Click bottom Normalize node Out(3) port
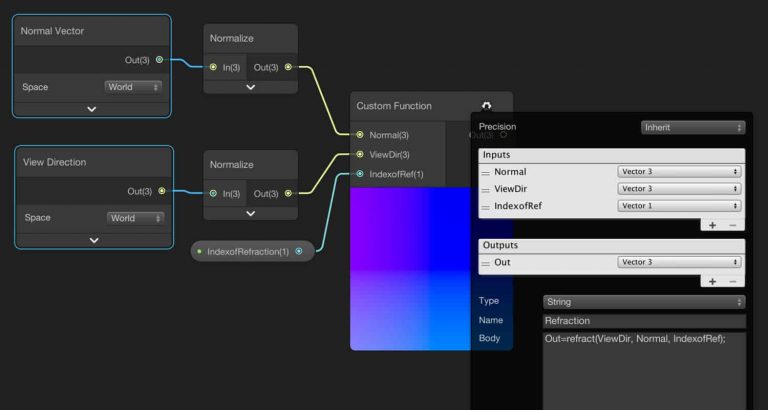This screenshot has height=410, width=768. point(288,193)
